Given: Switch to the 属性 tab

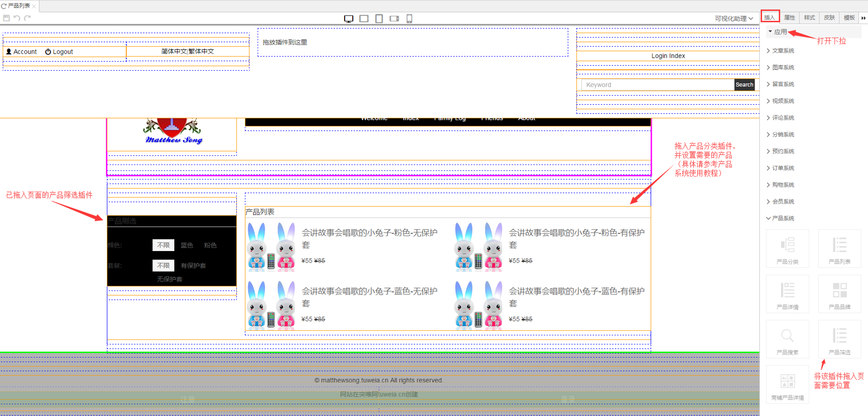Looking at the screenshot, I should pos(790,18).
